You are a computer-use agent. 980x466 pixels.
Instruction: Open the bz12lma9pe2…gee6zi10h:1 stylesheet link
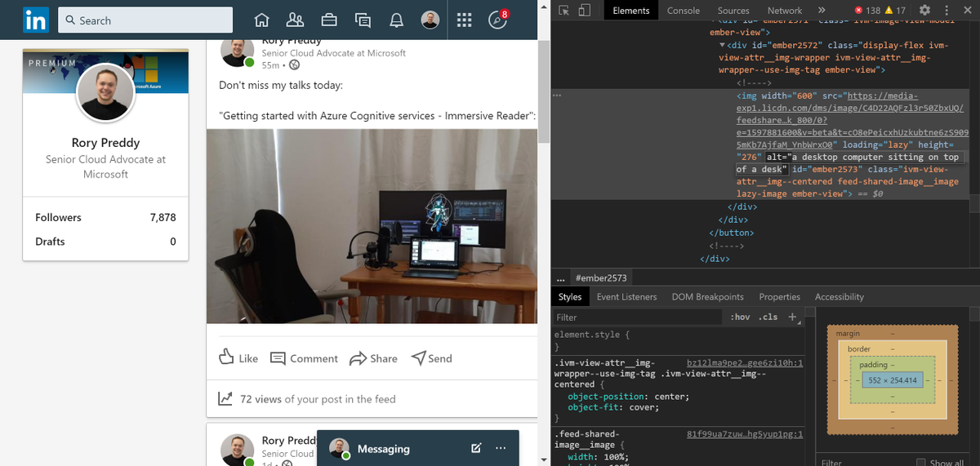[x=746, y=362]
